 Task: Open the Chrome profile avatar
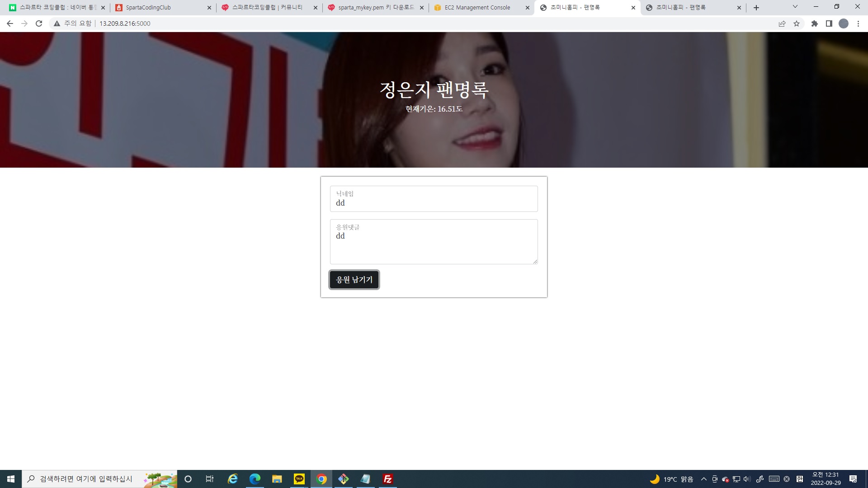click(844, 23)
